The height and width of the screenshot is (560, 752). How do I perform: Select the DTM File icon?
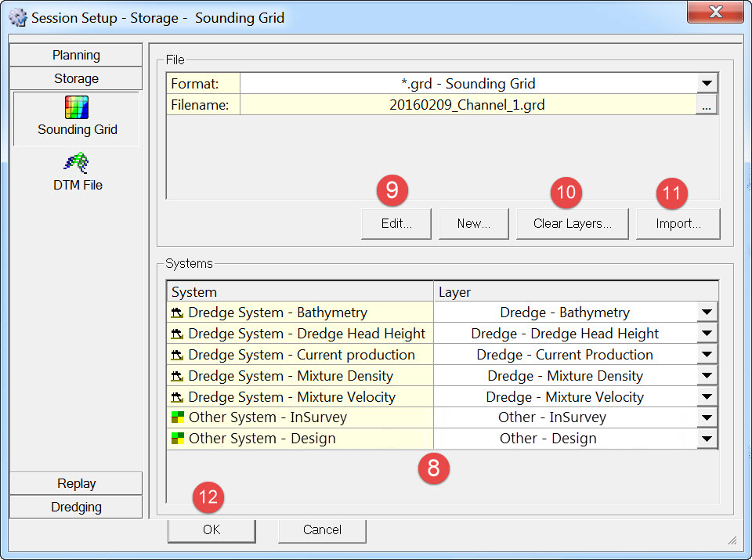[77, 163]
